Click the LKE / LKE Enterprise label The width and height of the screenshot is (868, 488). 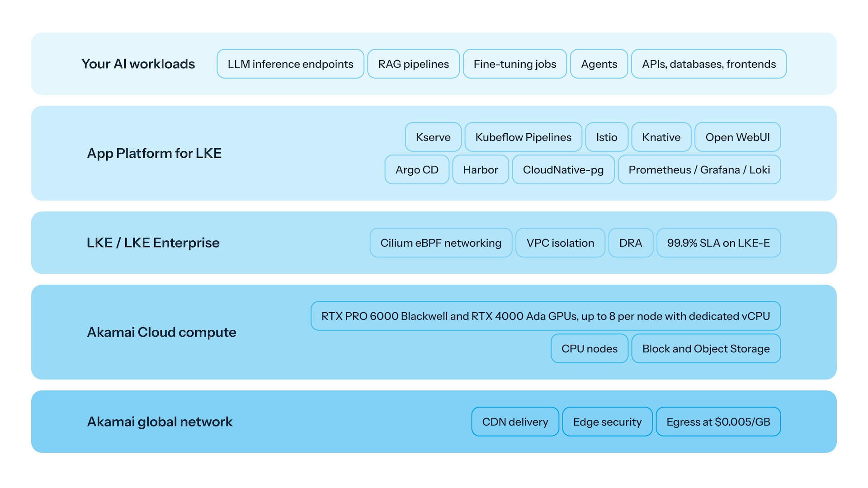pyautogui.click(x=153, y=243)
